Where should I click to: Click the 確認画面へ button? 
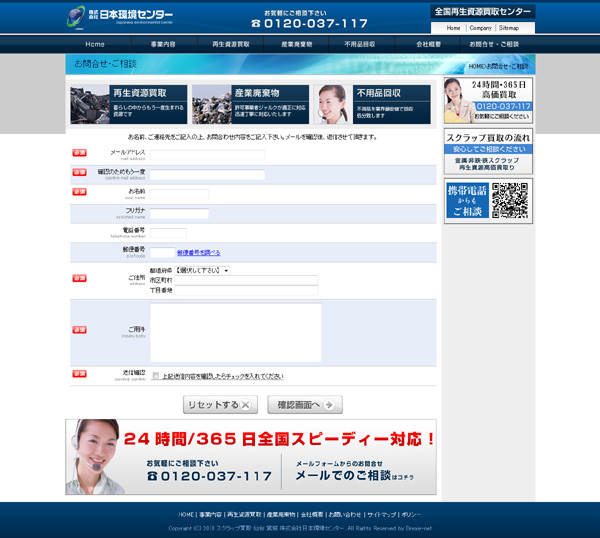pos(305,404)
